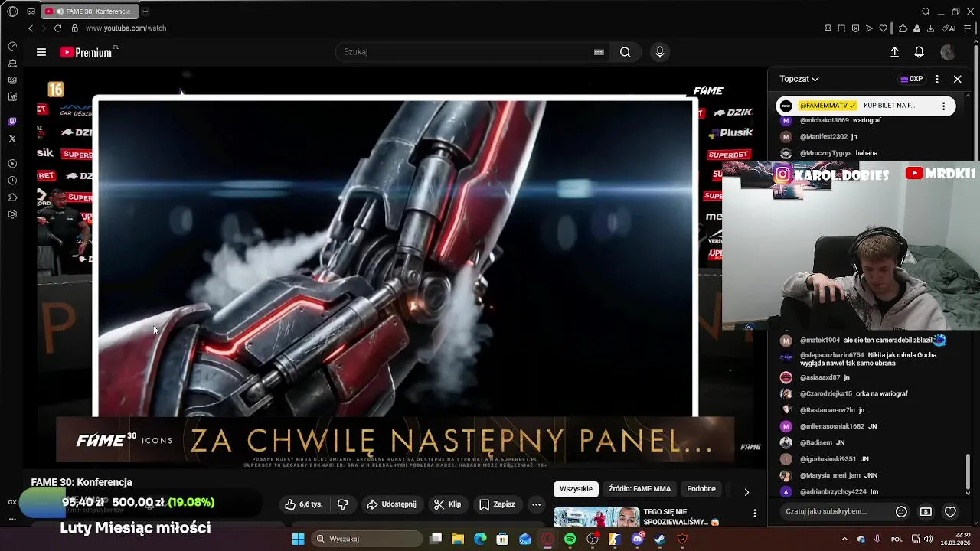Image resolution: width=980 pixels, height=551 pixels.
Task: Close the live chat panel
Action: 957,79
